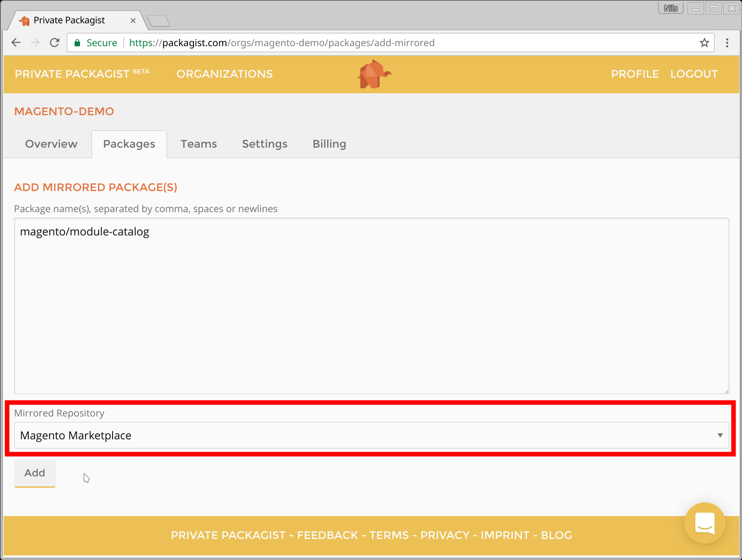The width and height of the screenshot is (742, 560).
Task: Click the Nils user profile button in the title bar
Action: point(671,8)
